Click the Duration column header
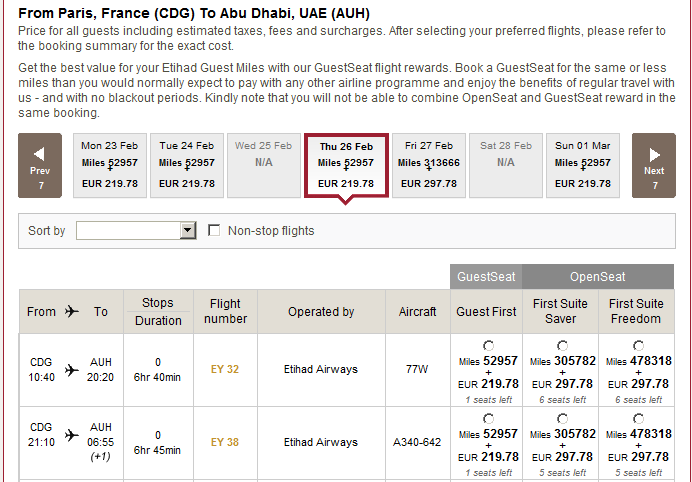Screen dimensions: 692x482 pos(158,321)
